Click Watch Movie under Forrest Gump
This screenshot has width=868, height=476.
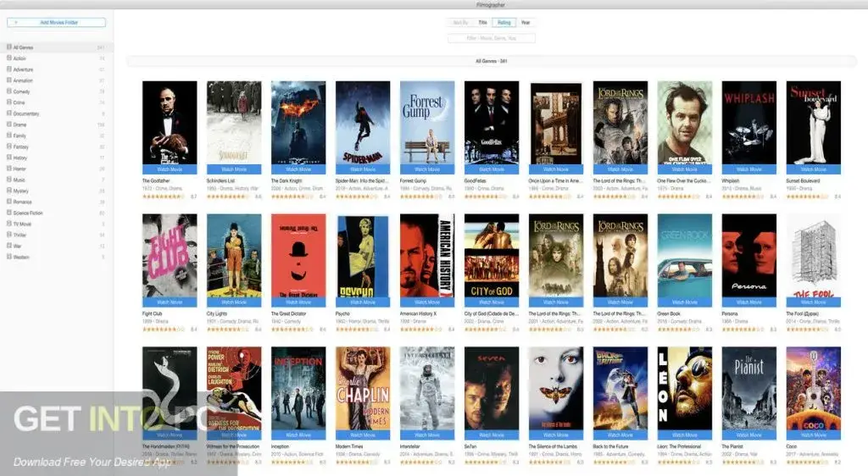[x=427, y=169]
